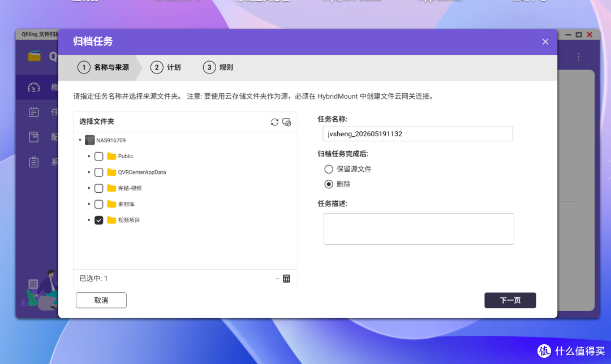Expand the 完结-视频 folder
The height and width of the screenshot is (364, 611).
(89, 188)
